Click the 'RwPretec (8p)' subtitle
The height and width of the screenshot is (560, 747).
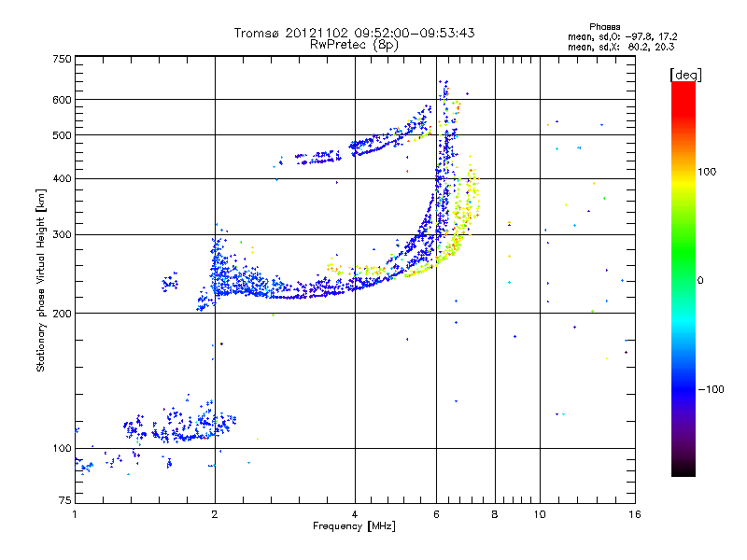[x=354, y=45]
